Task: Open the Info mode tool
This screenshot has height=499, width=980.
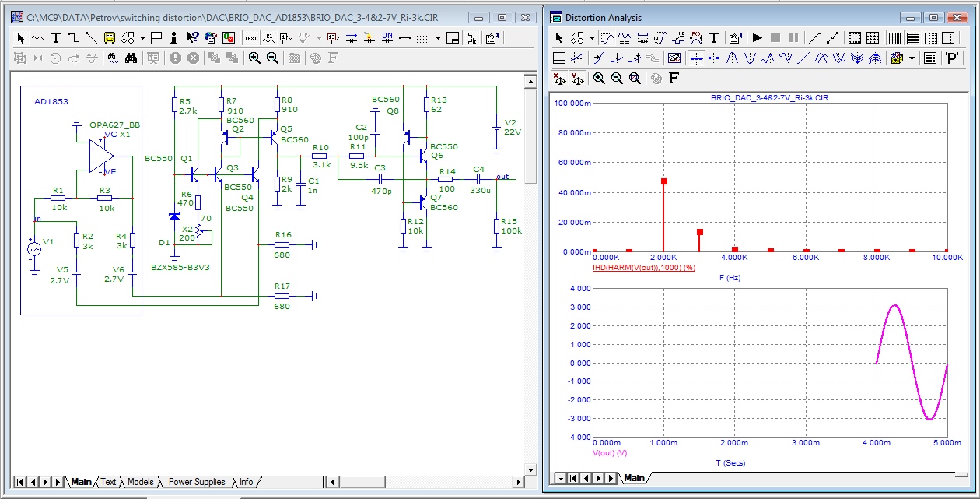Action: tap(173, 37)
